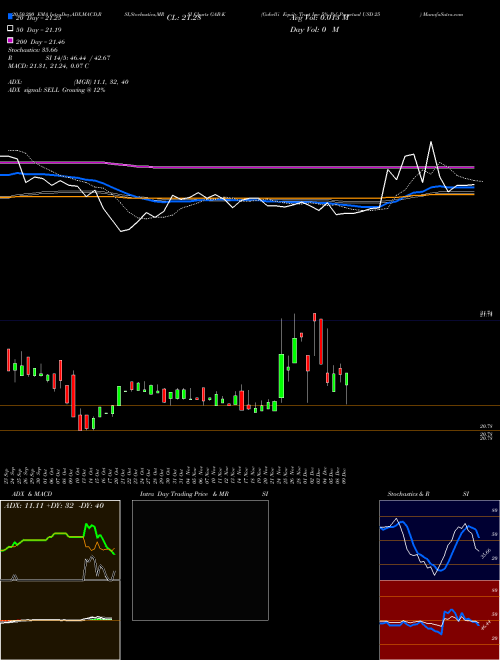Click the lowest dip of the white price line
Screen dimensions: 500x660
(122, 231)
